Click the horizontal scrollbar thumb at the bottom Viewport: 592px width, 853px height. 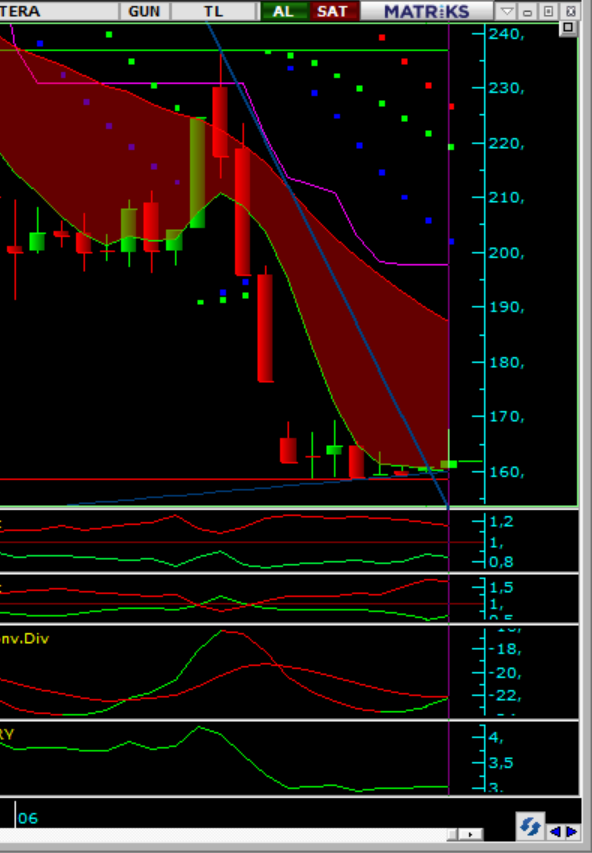pyautogui.click(x=453, y=834)
